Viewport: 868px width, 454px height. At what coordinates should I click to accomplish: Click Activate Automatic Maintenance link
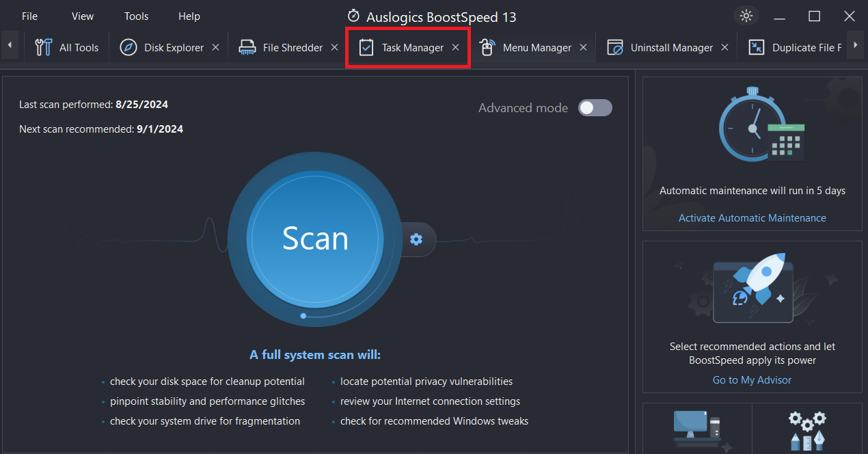pos(752,218)
